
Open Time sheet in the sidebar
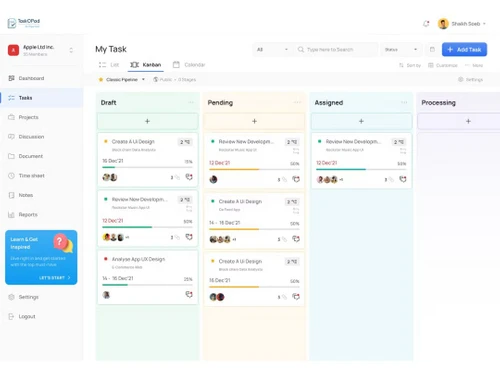[x=41, y=176]
